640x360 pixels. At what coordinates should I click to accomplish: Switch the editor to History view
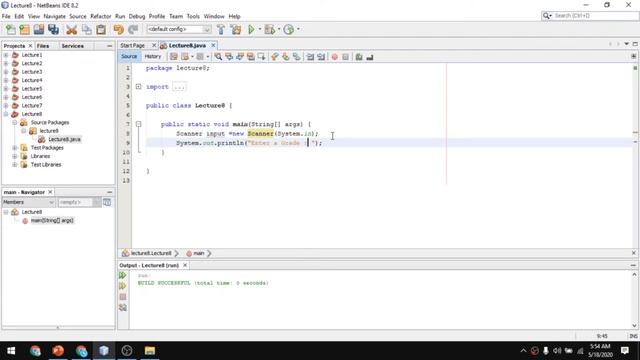(153, 56)
